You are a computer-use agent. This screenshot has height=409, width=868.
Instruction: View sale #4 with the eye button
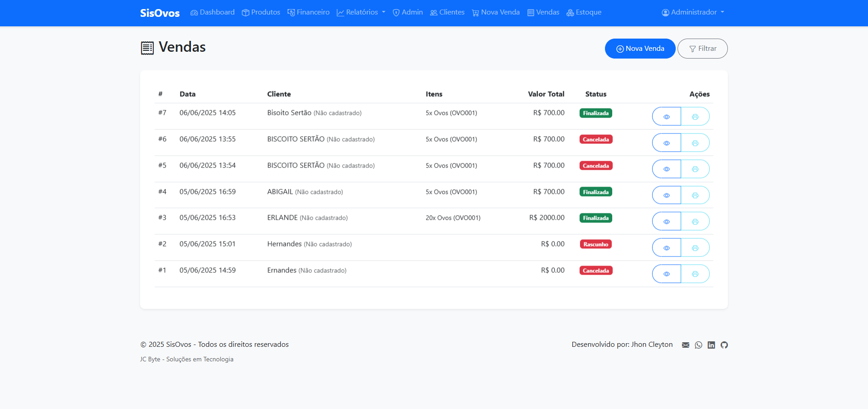coord(666,196)
